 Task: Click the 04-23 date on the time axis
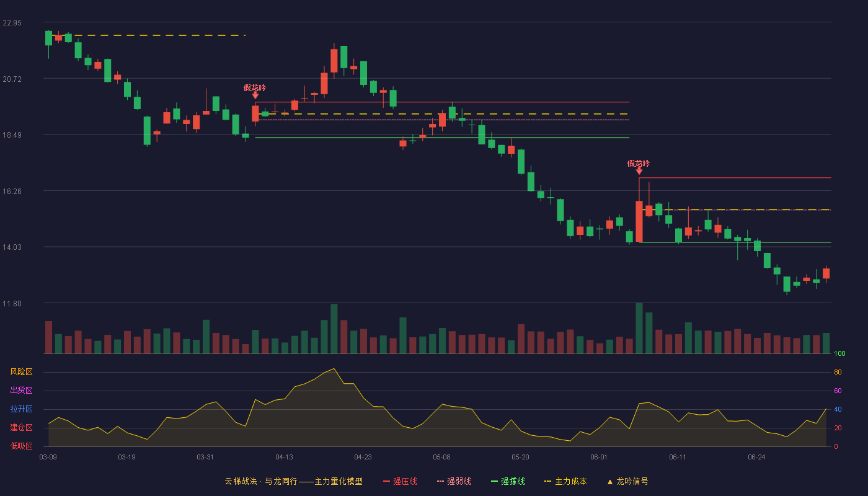point(363,457)
